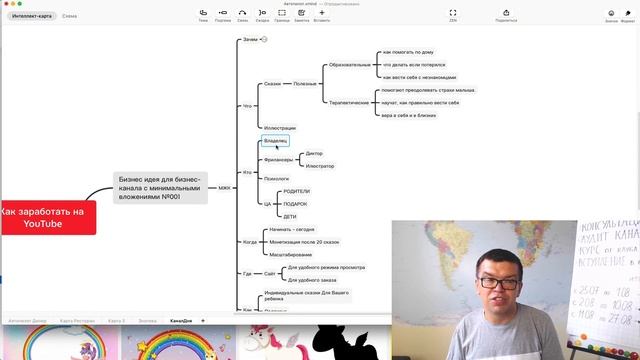This screenshot has width=640, height=360.
Task: Open the Значок markers panel
Action: pos(611,16)
